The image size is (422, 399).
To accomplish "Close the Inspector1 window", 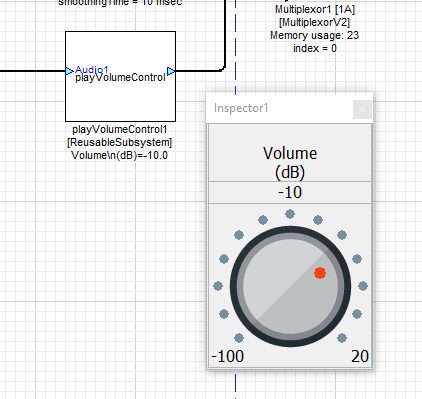I will tap(362, 109).
